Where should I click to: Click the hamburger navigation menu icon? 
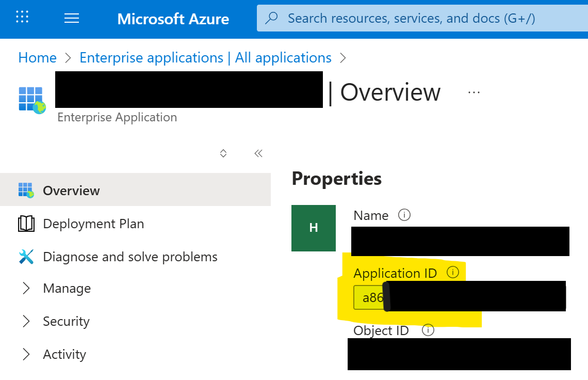tap(72, 18)
